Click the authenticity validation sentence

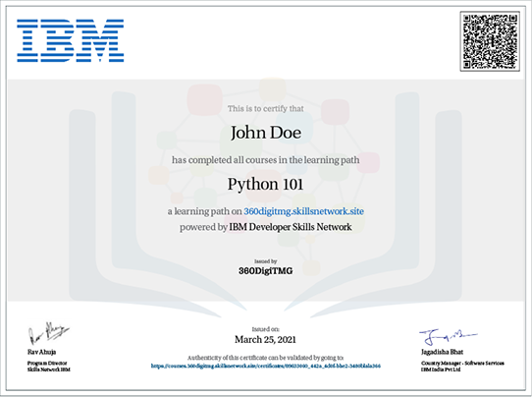266,358
